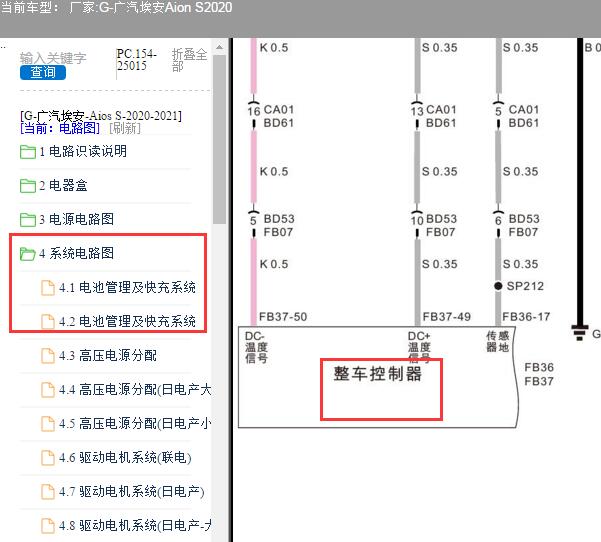Click the 查询 search button
The image size is (601, 542).
pyautogui.click(x=43, y=72)
